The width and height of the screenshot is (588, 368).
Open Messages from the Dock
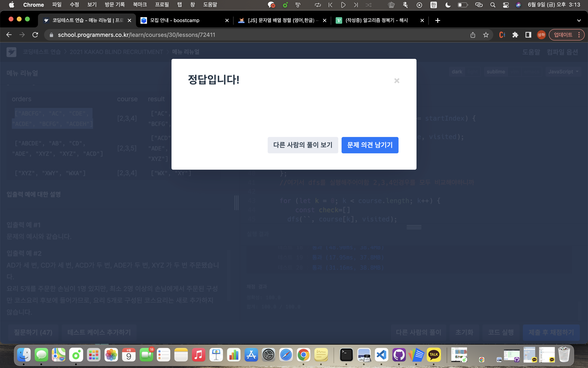tap(41, 355)
